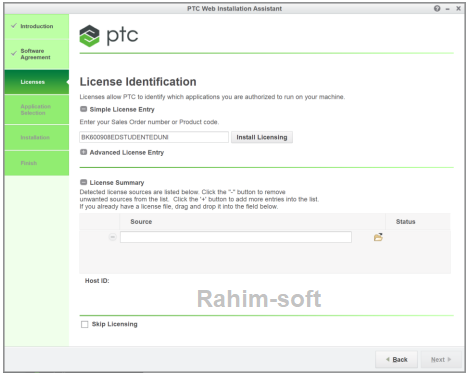Select the Installation step
469x376 pixels.
[x=37, y=137]
